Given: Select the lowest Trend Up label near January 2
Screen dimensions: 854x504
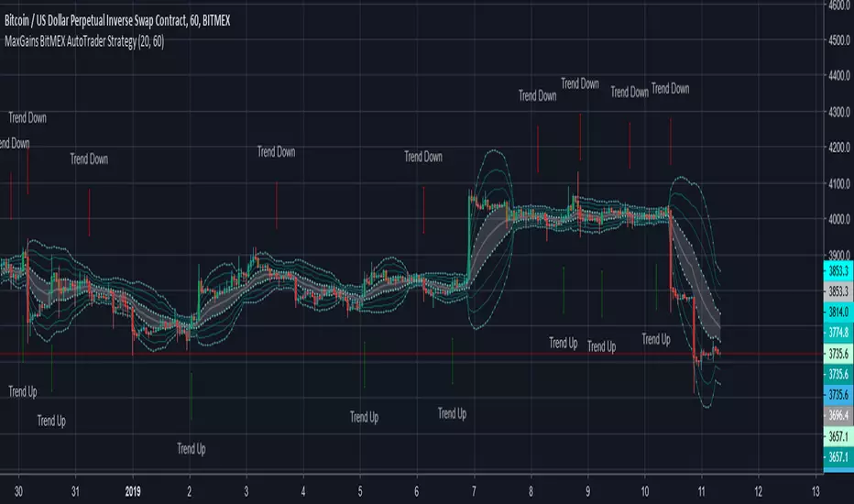Looking at the screenshot, I should pyautogui.click(x=191, y=449).
